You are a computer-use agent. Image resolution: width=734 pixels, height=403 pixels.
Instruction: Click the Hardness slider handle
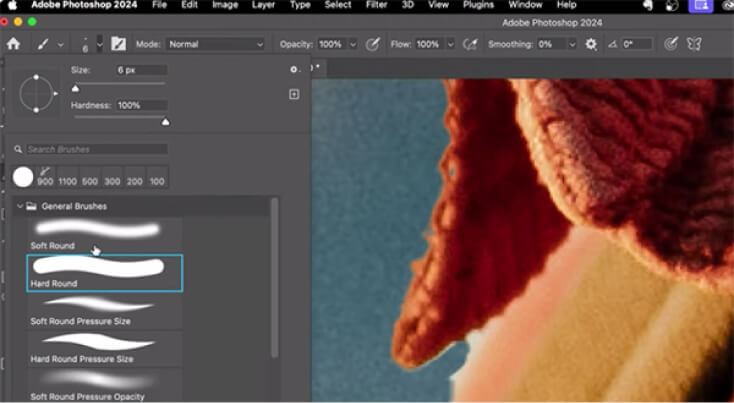tap(165, 121)
